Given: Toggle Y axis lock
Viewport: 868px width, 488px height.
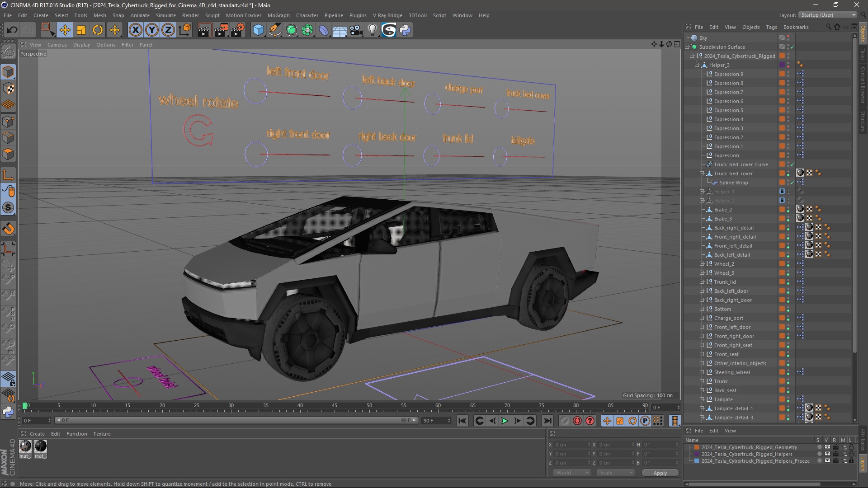Looking at the screenshot, I should pyautogui.click(x=152, y=30).
